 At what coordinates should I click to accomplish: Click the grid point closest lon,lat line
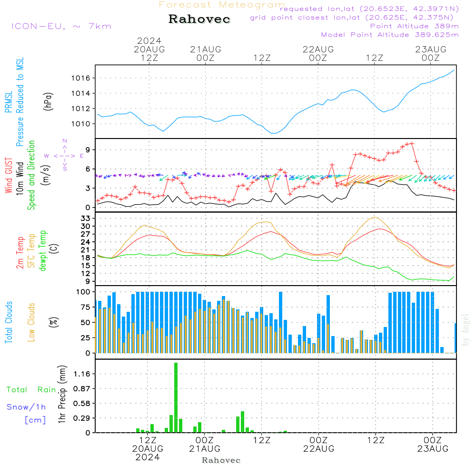click(352, 18)
